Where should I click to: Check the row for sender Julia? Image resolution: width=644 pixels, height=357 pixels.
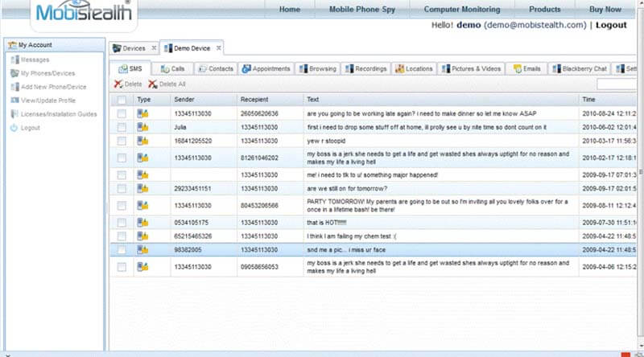point(122,127)
